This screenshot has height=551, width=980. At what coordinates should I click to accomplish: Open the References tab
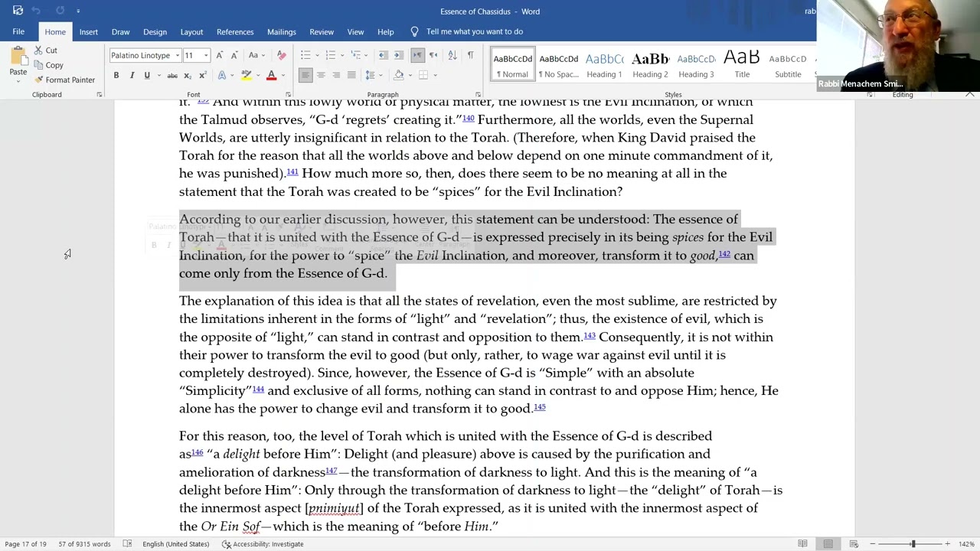coord(235,31)
